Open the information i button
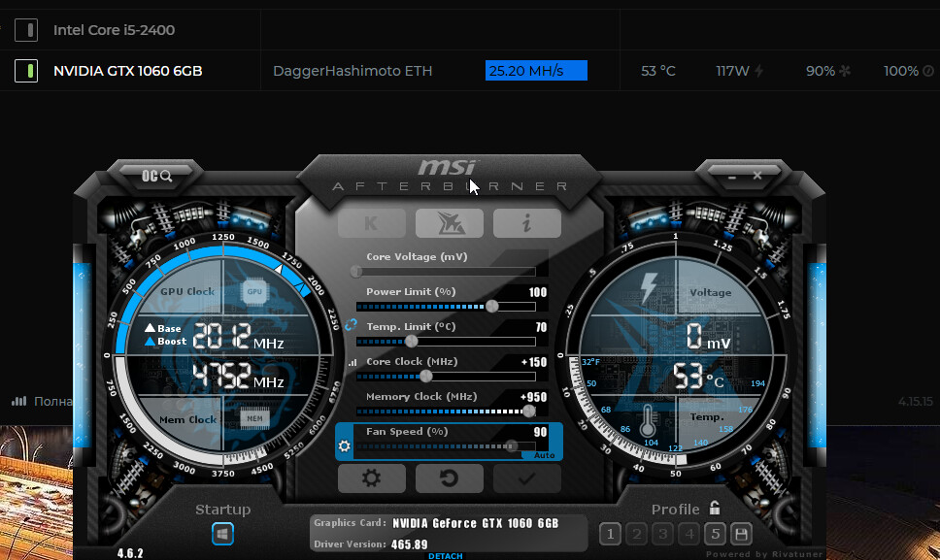The image size is (940, 560). click(526, 223)
